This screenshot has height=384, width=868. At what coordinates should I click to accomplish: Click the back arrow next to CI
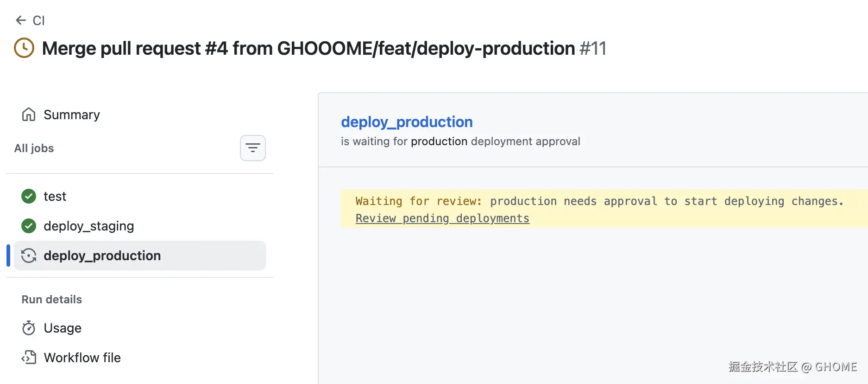point(21,20)
